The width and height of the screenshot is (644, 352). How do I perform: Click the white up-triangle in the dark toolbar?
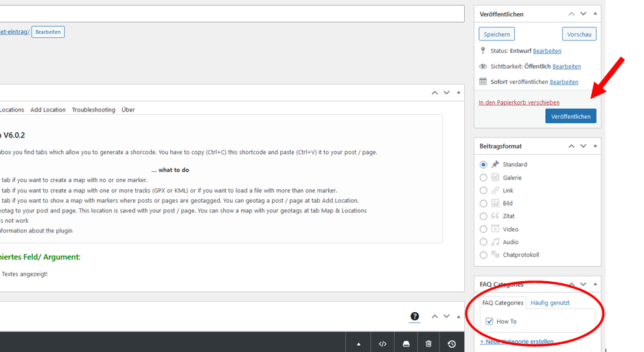tap(358, 344)
